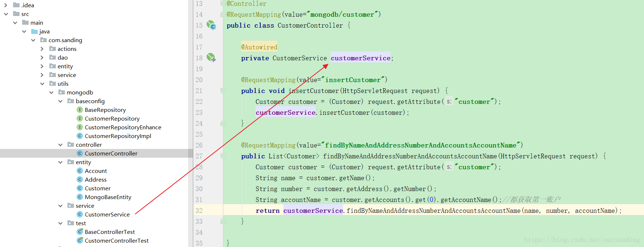644x247 pixels.
Task: Click the return keyword on line 32
Action: pyautogui.click(x=268, y=210)
